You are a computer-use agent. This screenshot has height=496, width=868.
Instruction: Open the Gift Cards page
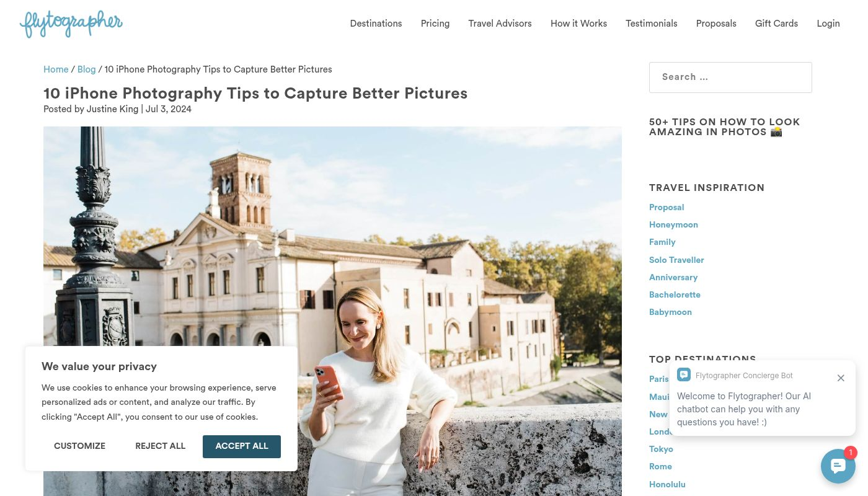(776, 24)
